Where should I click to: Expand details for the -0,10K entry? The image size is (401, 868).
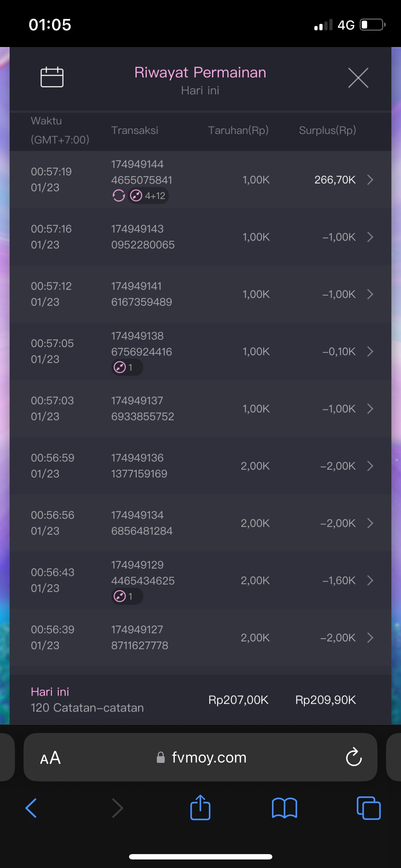coord(370,352)
